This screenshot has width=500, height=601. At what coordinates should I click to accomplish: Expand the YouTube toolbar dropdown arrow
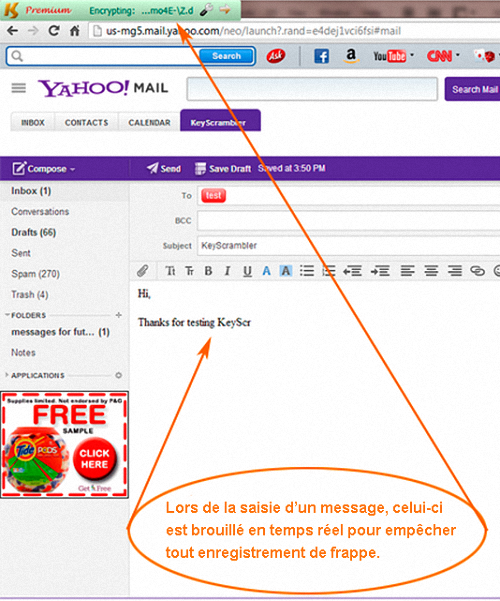point(412,55)
